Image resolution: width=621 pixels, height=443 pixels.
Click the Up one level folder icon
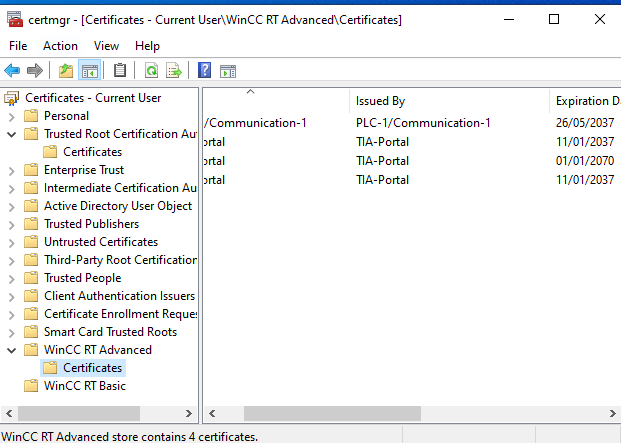[x=66, y=71]
